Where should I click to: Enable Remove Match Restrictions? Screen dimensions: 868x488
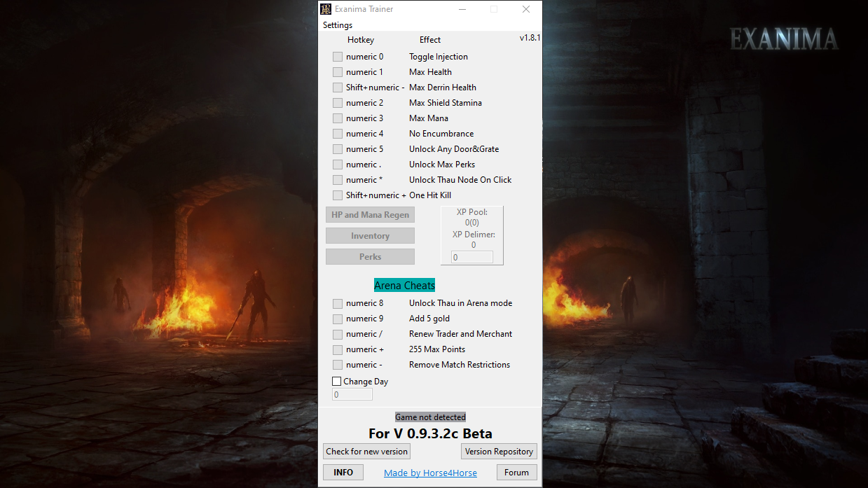(x=337, y=365)
